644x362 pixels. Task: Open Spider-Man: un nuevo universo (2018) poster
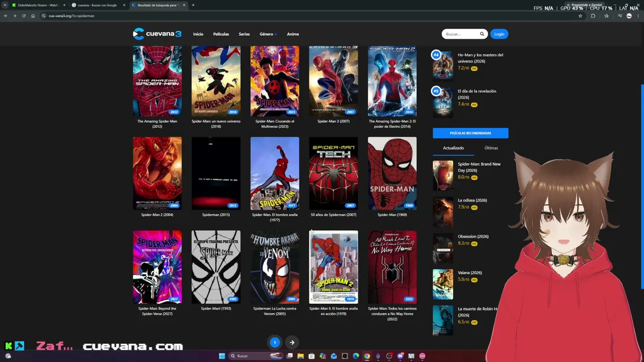coord(216,81)
